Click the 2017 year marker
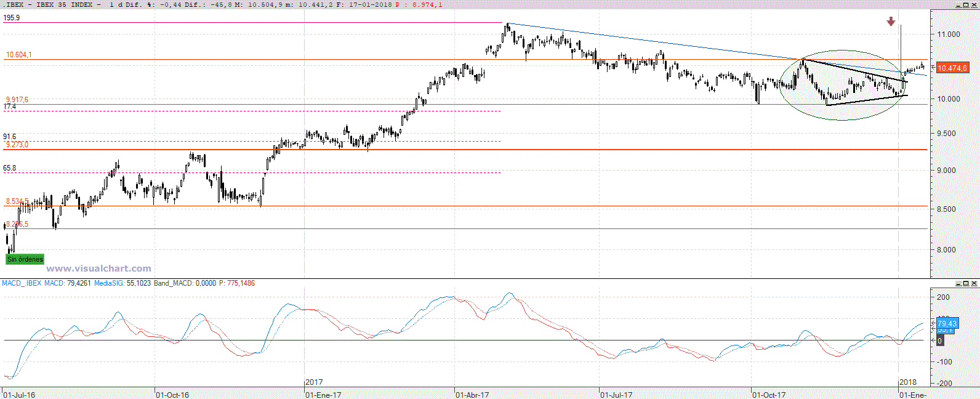This screenshot has width=980, height=399. [x=314, y=382]
